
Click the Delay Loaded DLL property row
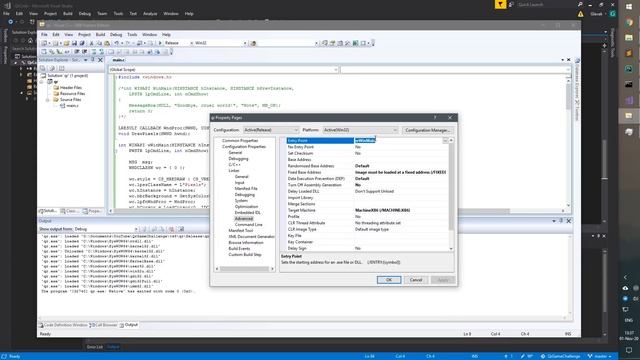coord(367,191)
